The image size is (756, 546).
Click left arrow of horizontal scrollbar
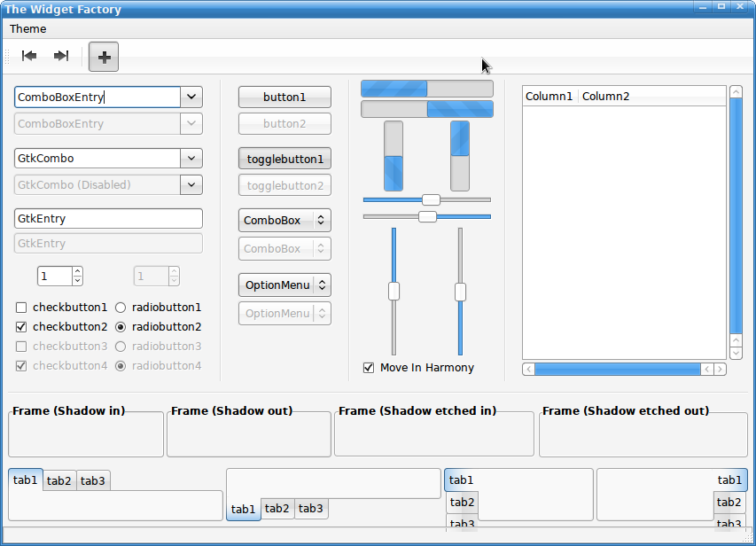click(528, 370)
